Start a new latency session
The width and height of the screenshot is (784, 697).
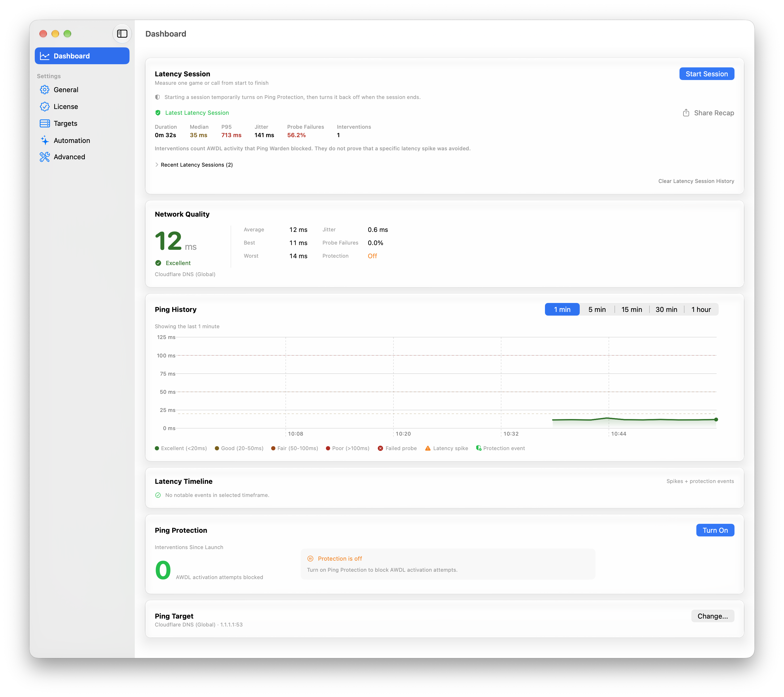pos(707,74)
